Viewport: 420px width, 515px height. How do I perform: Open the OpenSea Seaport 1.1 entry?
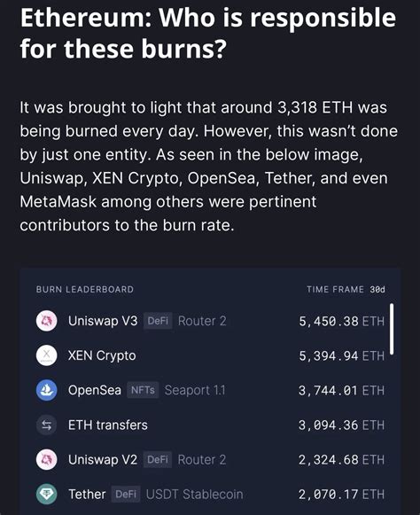pyautogui.click(x=210, y=390)
